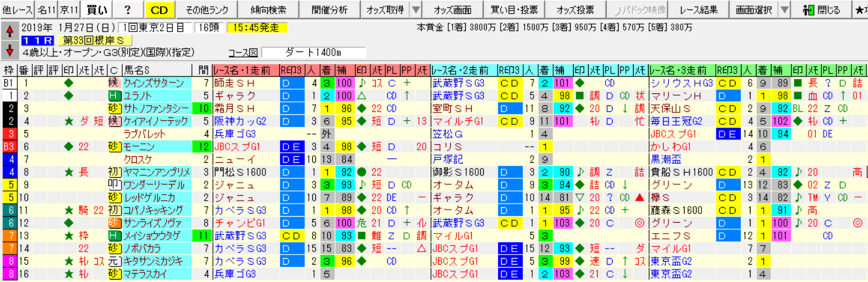Click the 砂 badge beside マテラスカイ

pyautogui.click(x=114, y=274)
